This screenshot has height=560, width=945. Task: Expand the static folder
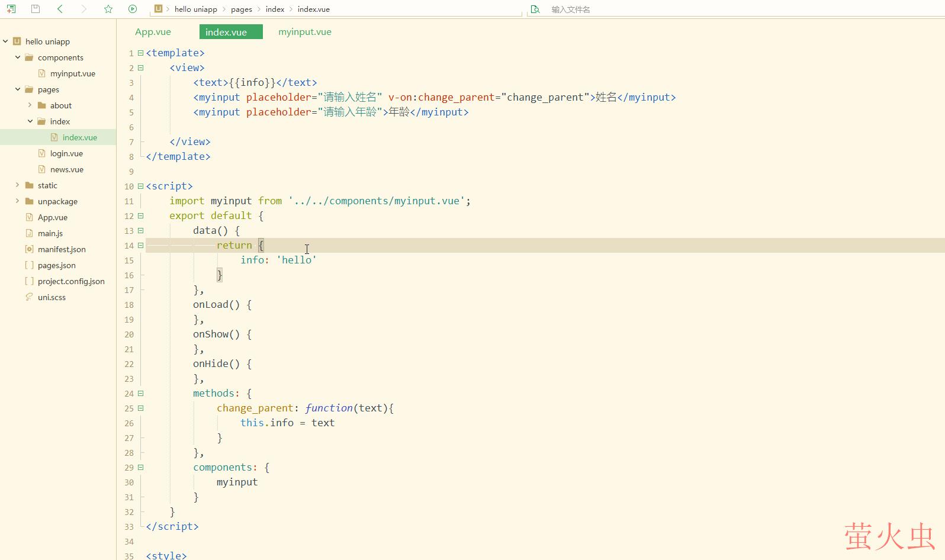[x=18, y=185]
